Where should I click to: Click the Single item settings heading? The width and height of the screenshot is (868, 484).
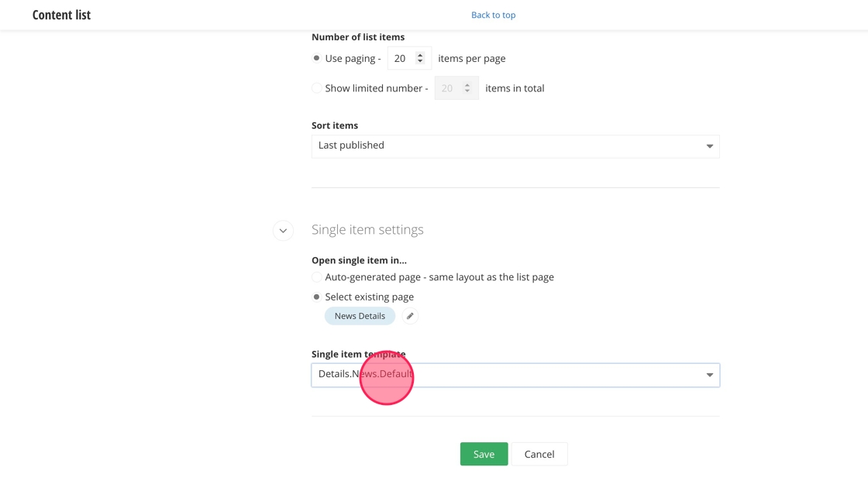point(367,230)
